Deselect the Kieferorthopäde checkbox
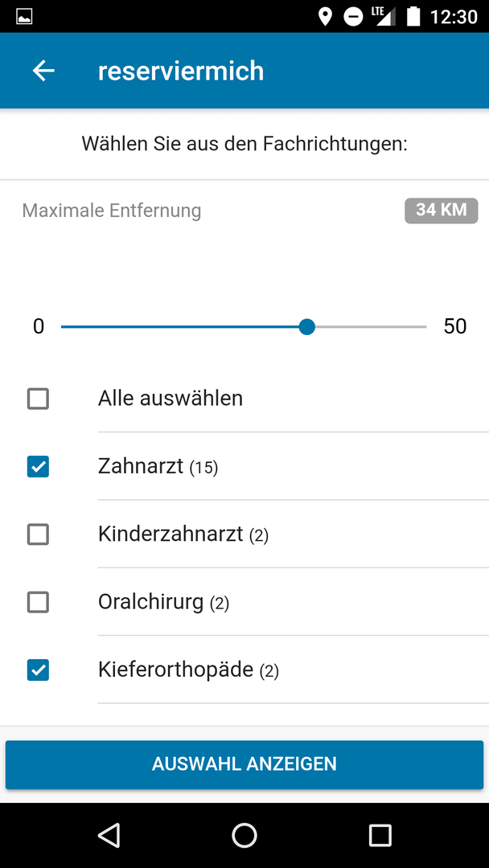The height and width of the screenshot is (868, 489). pos(39,670)
